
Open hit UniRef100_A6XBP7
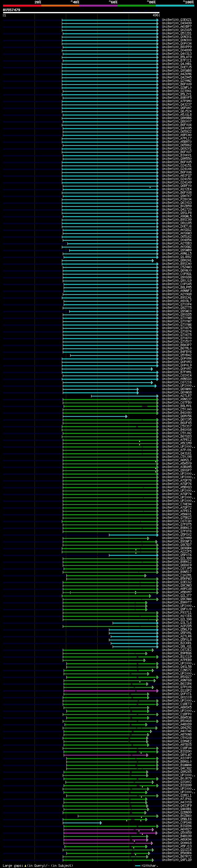[177, 26]
